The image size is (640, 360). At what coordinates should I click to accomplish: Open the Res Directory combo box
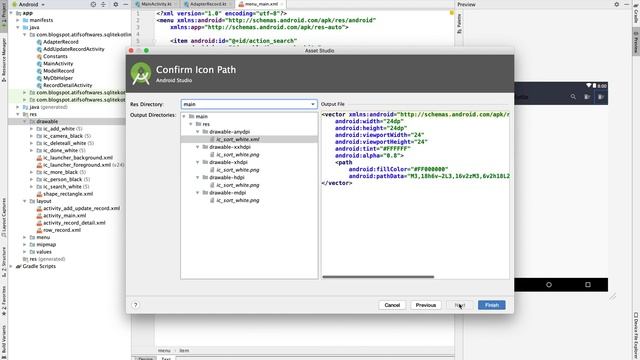249,104
